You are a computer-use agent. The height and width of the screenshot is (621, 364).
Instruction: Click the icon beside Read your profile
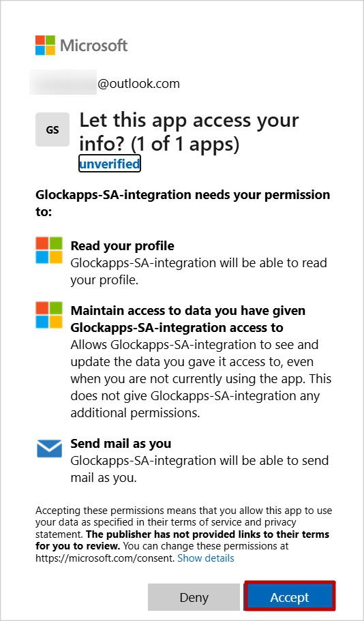(49, 250)
